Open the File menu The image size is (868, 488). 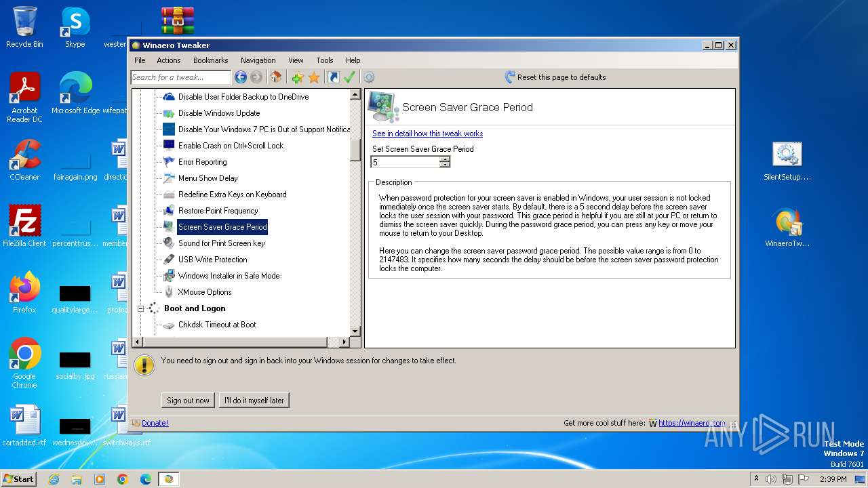[x=140, y=60]
